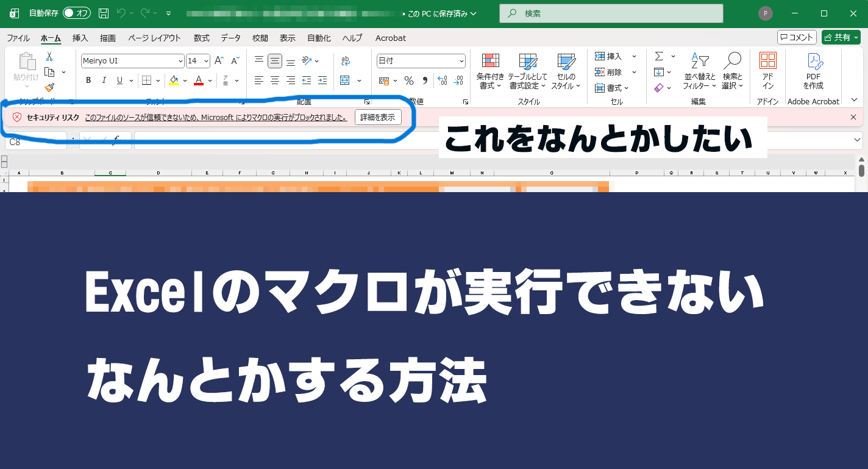Click the Cut scissors icon
Image resolution: width=868 pixels, height=469 pixels.
coord(49,57)
